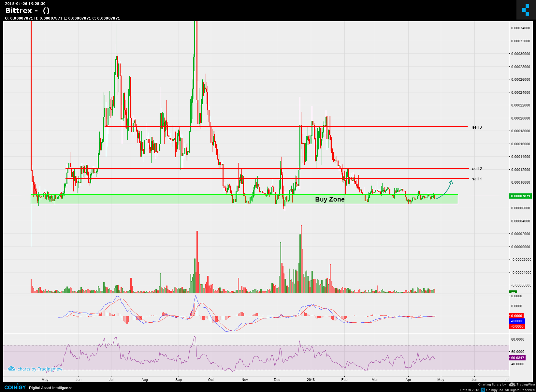536x392 pixels.
Task: Click the -0.00004000 axis label
Action: pos(521,273)
